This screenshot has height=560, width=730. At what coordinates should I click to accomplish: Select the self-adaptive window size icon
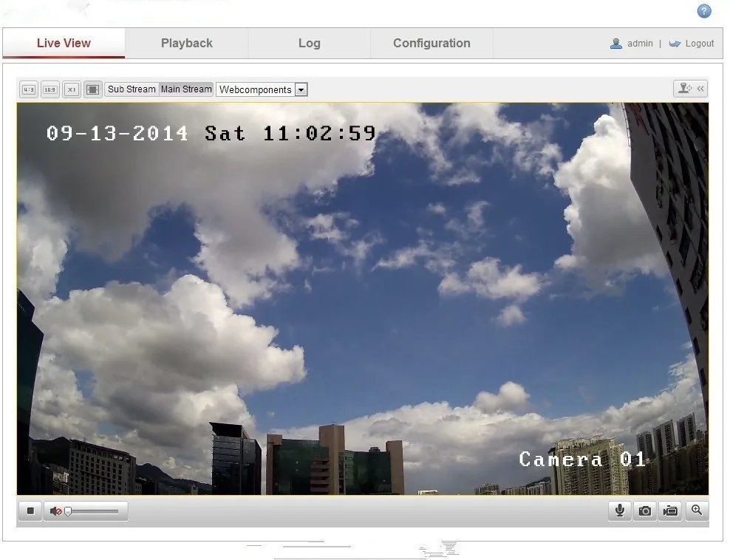(92, 89)
